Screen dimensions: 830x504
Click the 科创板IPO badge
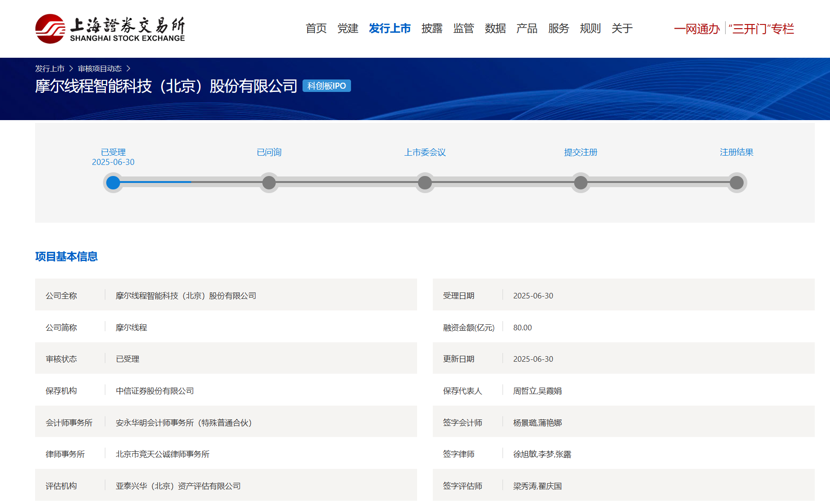(x=327, y=86)
